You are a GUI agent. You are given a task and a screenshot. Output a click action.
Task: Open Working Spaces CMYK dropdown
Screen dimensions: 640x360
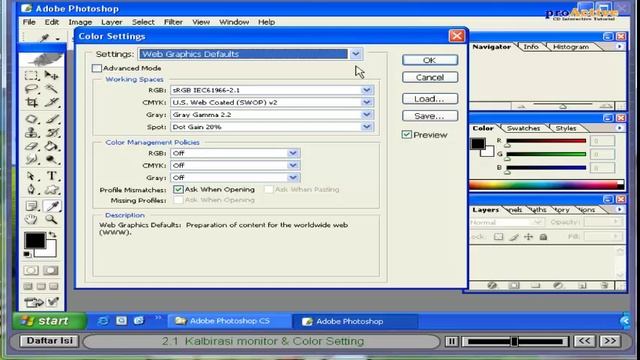pyautogui.click(x=271, y=102)
